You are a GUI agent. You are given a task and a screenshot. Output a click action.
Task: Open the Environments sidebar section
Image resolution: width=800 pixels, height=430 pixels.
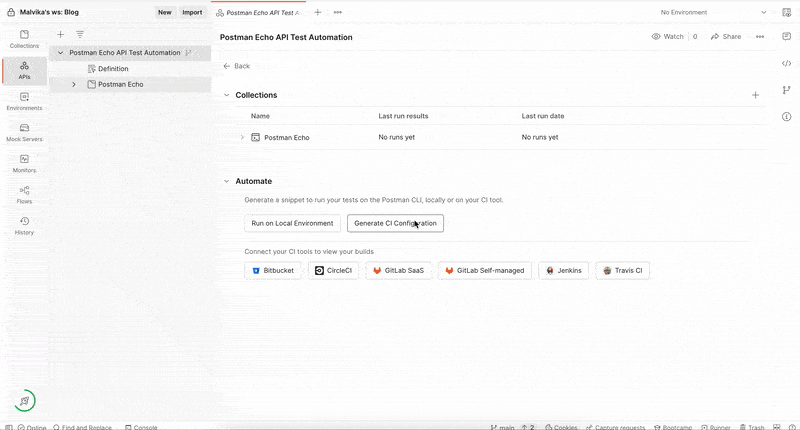pos(24,102)
